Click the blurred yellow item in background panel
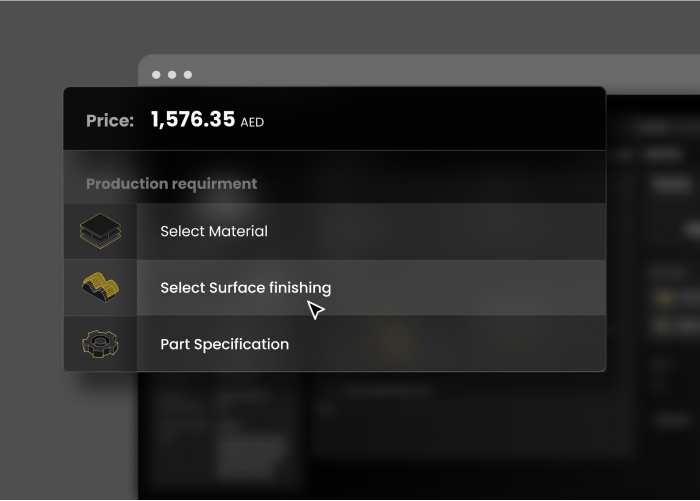The height and width of the screenshot is (501, 700). (665, 298)
